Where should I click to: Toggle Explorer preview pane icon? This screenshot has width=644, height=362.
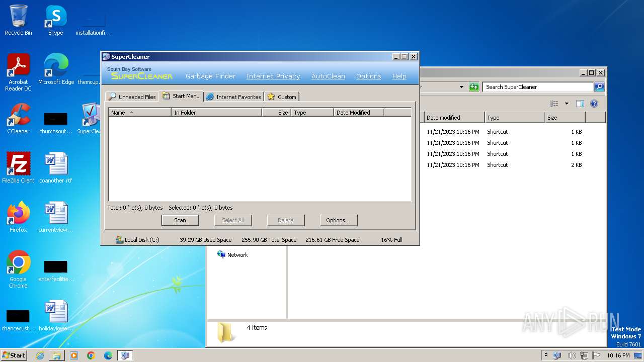pos(580,104)
